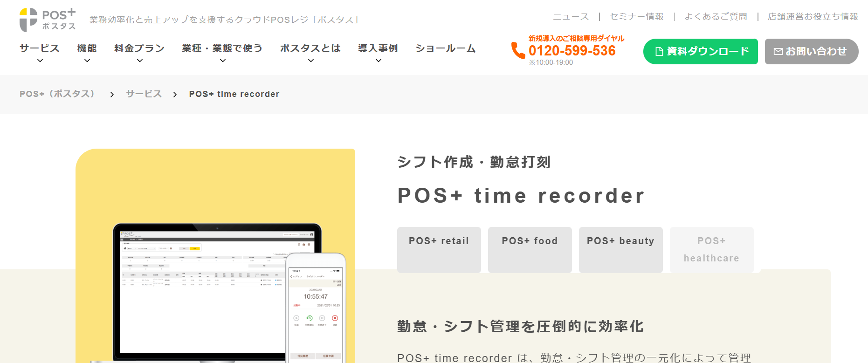This screenshot has height=363, width=868.
Task: Select the POS+ retail tab
Action: pos(439,250)
